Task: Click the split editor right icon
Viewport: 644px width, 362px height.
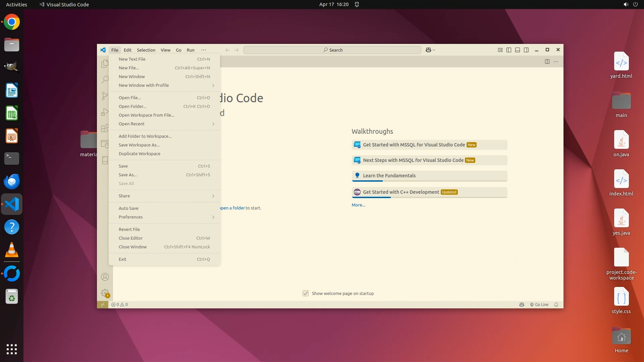Action: [x=547, y=62]
